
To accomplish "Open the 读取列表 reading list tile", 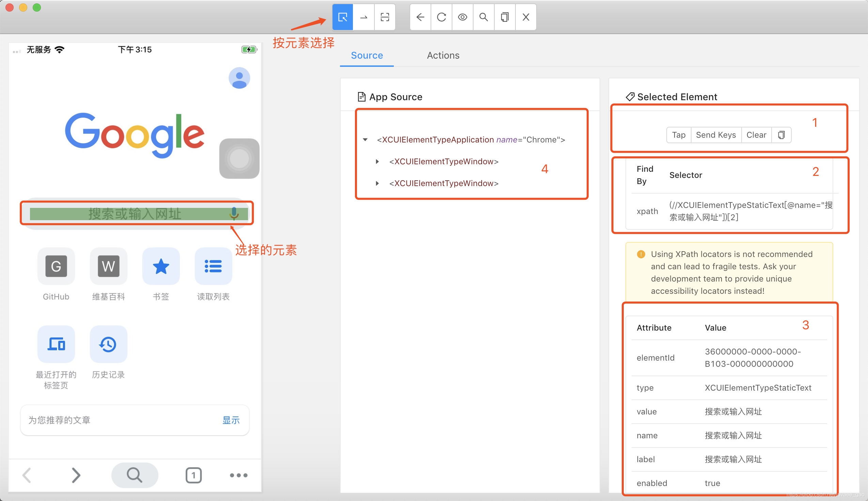I will pyautogui.click(x=213, y=266).
